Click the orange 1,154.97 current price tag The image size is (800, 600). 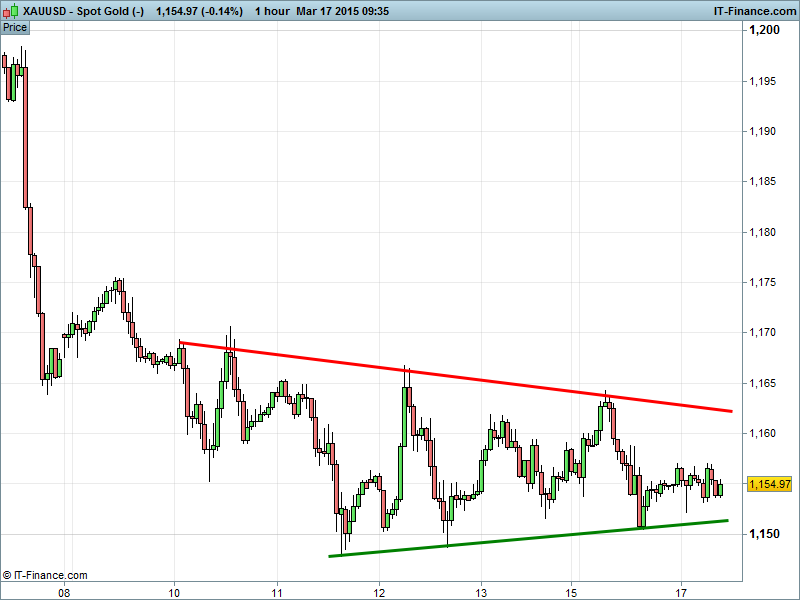tap(769, 484)
